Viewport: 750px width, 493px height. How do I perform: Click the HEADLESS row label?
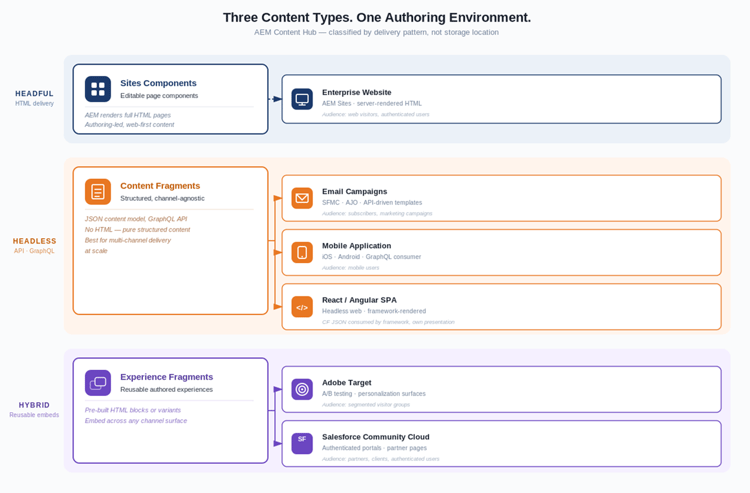coord(34,241)
